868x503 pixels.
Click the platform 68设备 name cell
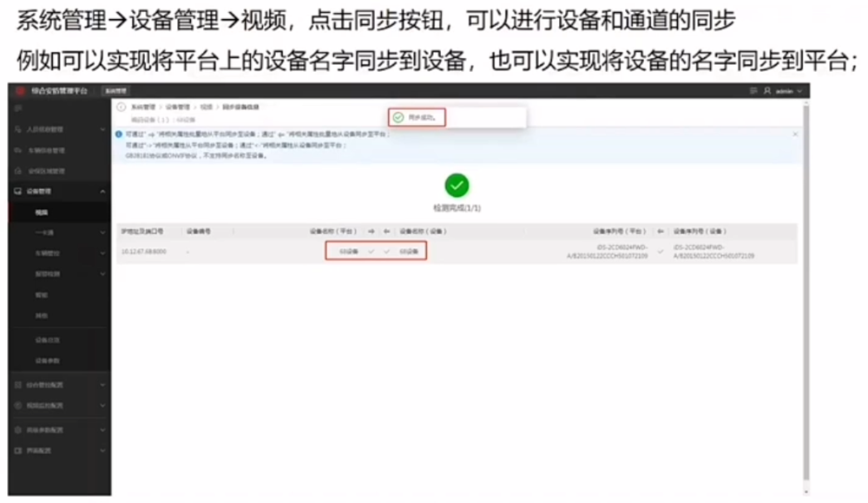click(349, 251)
